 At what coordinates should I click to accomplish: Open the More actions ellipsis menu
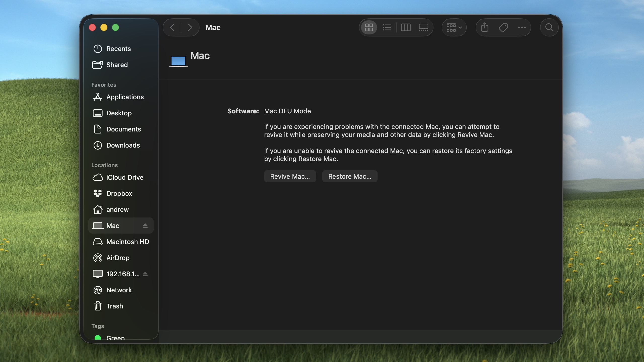pyautogui.click(x=522, y=27)
